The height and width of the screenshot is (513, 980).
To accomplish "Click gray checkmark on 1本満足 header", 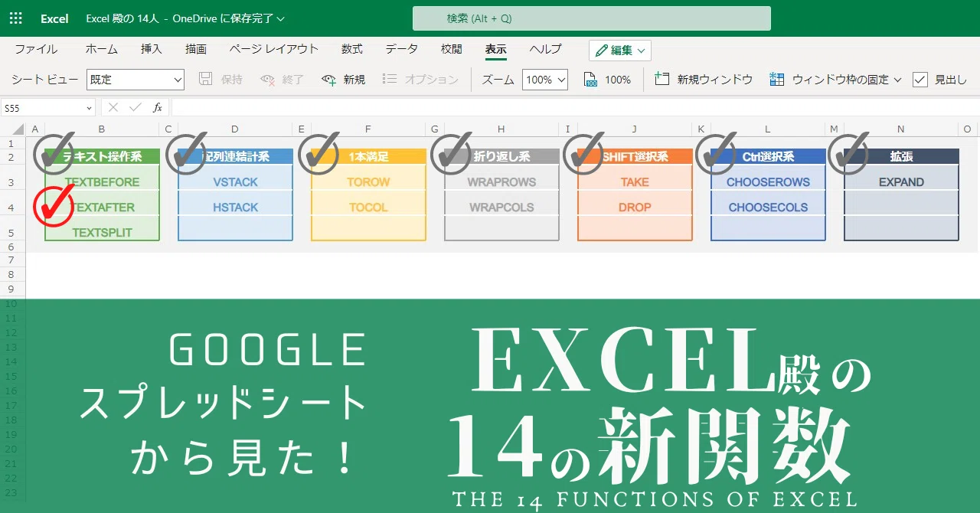I will point(318,155).
